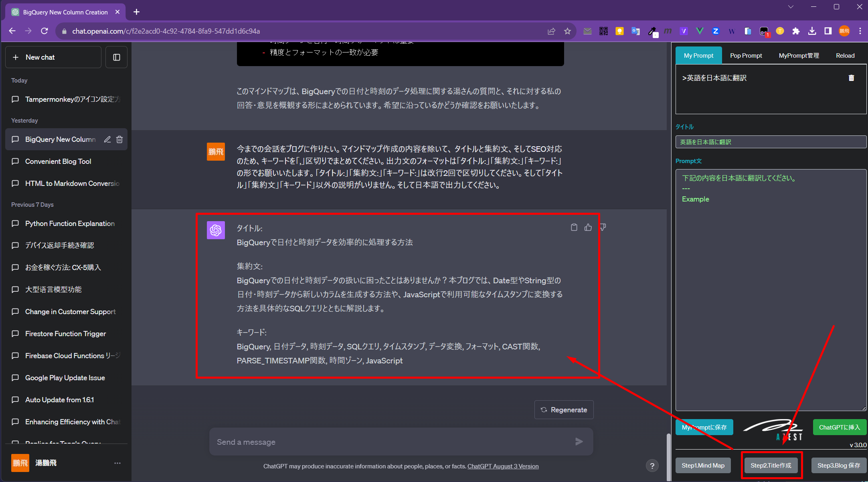This screenshot has width=868, height=482.
Task: Expand the tab search chevron in title bar
Action: coord(791,7)
